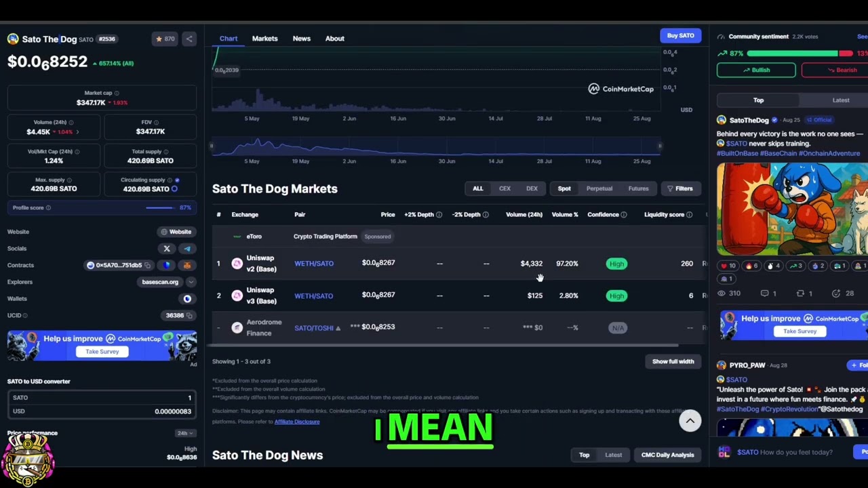The width and height of the screenshot is (868, 488).
Task: Click info icon next to -2% Depth
Action: tap(485, 215)
